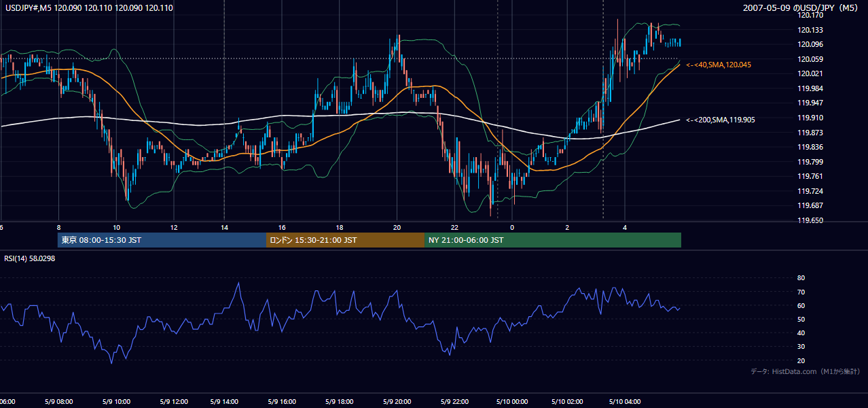
Task: Select the 5/10 00:00 time axis label
Action: pyautogui.click(x=512, y=401)
